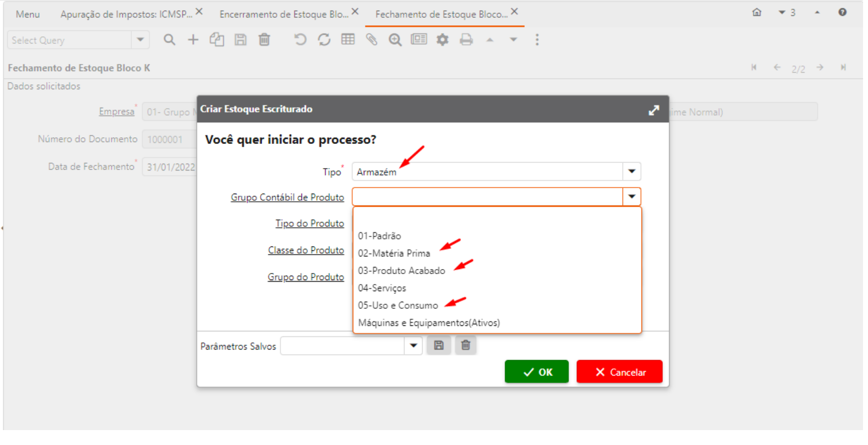Click the copy record toolbar icon
The image size is (868, 445).
pyautogui.click(x=217, y=40)
